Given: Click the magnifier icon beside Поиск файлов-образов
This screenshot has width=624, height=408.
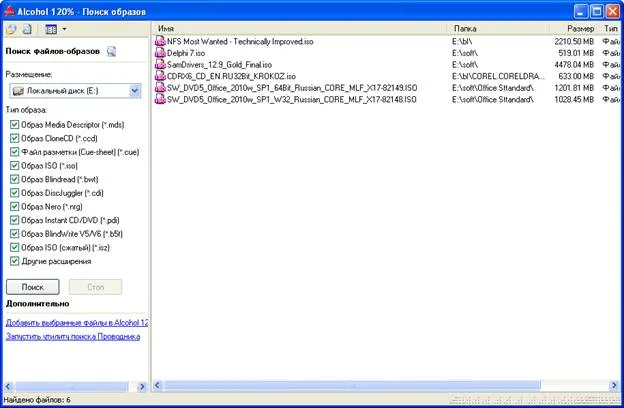Looking at the screenshot, I should click(112, 51).
